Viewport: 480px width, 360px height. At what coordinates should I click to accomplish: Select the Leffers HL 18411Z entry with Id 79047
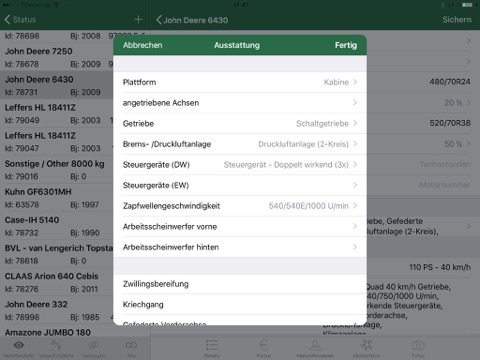[x=57, y=142]
